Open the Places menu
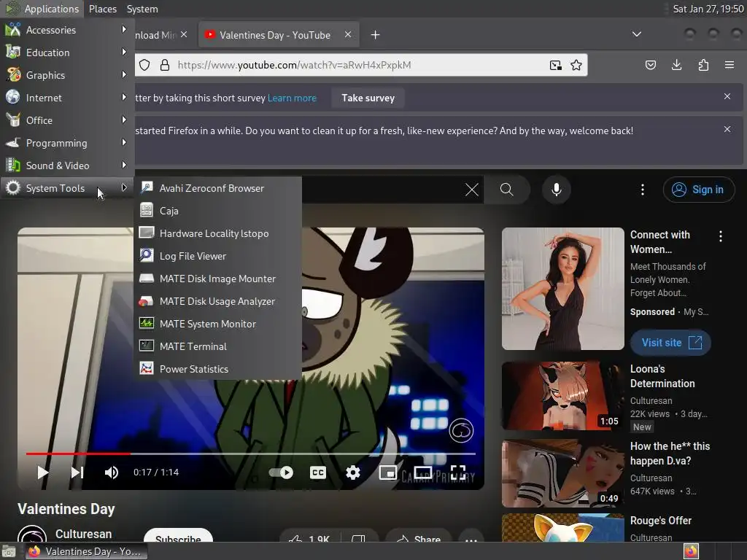This screenshot has height=560, width=747. (102, 9)
